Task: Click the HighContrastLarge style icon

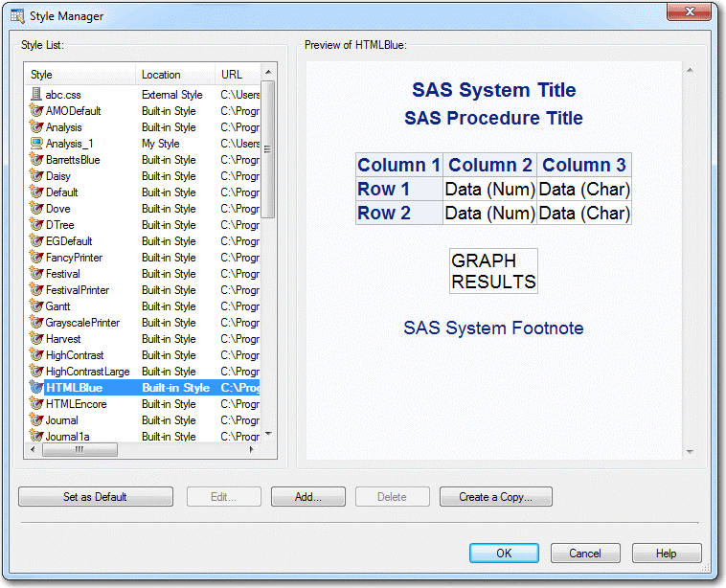Action: click(x=36, y=372)
